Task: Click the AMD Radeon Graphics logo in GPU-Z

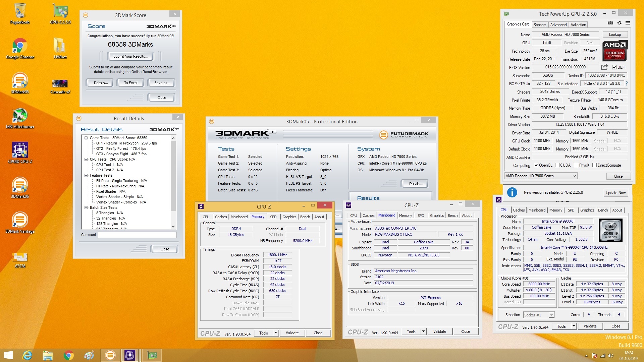Action: (x=615, y=51)
